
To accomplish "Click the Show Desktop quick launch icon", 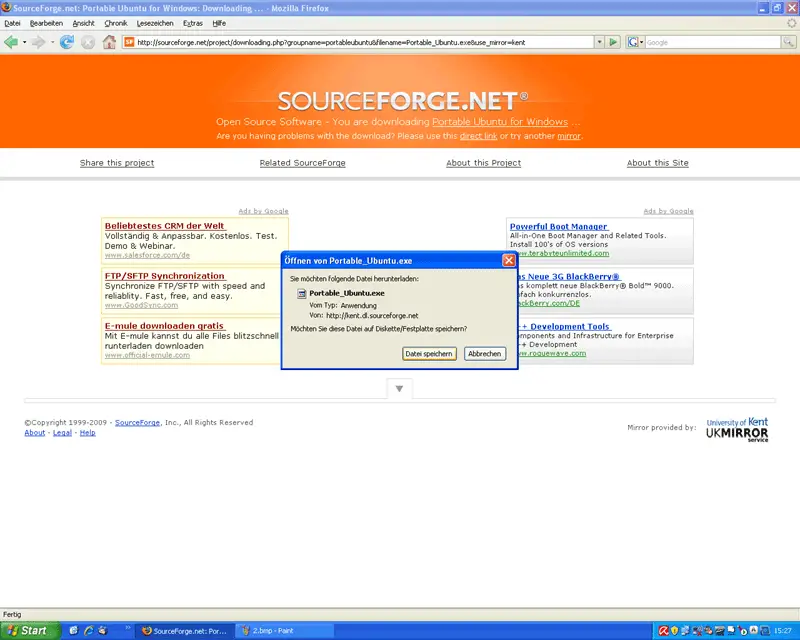I will pyautogui.click(x=73, y=630).
